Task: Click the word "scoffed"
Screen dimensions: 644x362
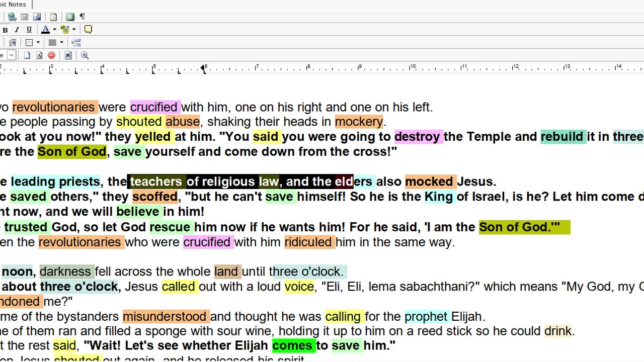Action: (x=155, y=197)
